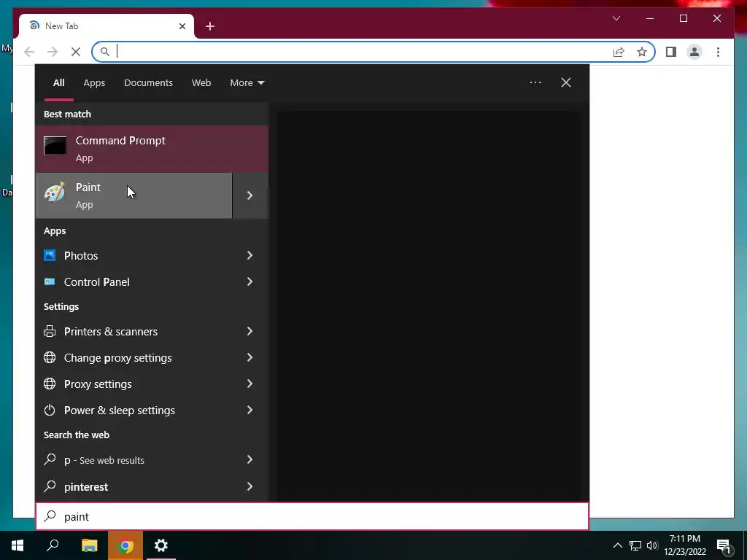Image resolution: width=747 pixels, height=560 pixels.
Task: Show hidden system tray icons
Action: pos(617,545)
